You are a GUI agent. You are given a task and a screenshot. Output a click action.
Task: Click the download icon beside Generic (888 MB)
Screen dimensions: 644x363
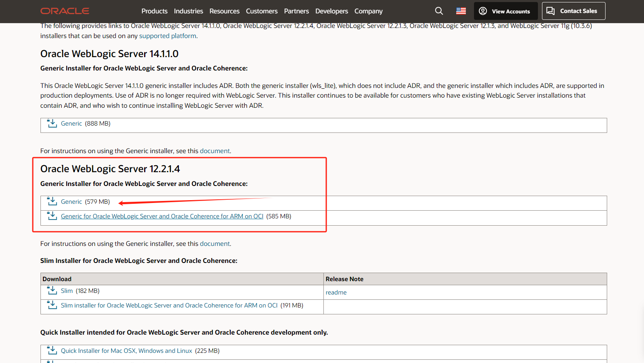point(52,123)
